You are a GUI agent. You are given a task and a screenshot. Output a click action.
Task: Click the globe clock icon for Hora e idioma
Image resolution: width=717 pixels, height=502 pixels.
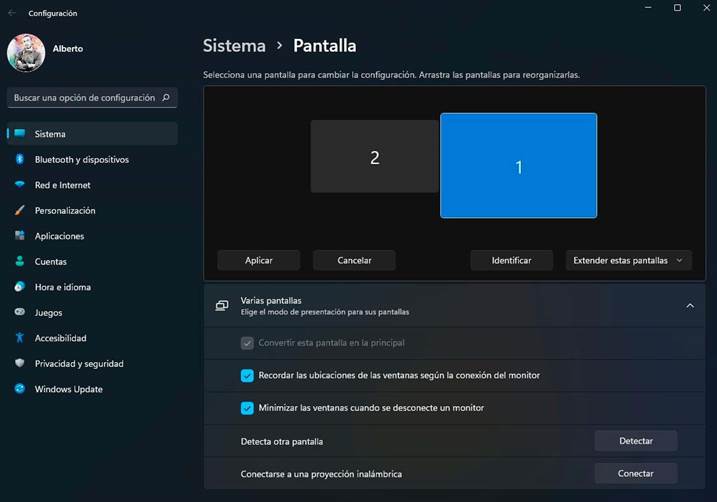20,287
